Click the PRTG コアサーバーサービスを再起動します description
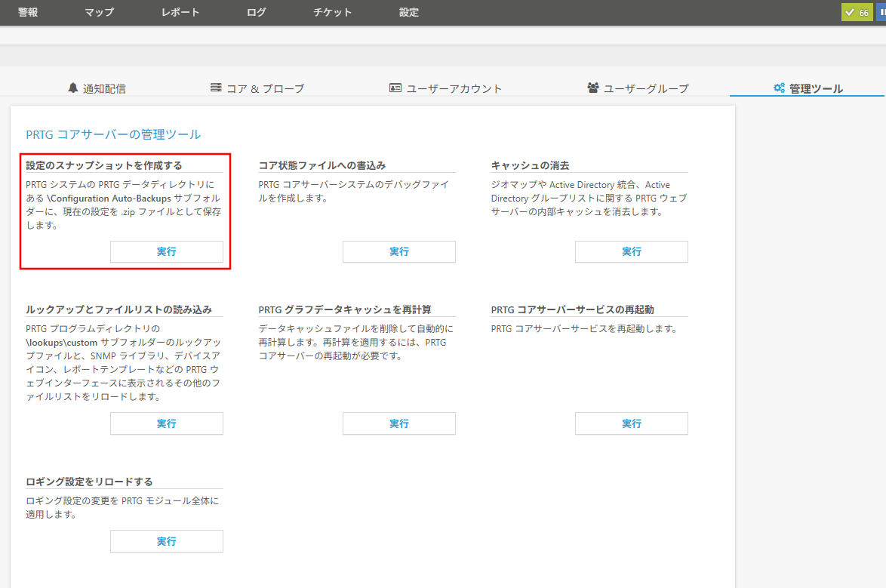886x588 pixels. 584,328
